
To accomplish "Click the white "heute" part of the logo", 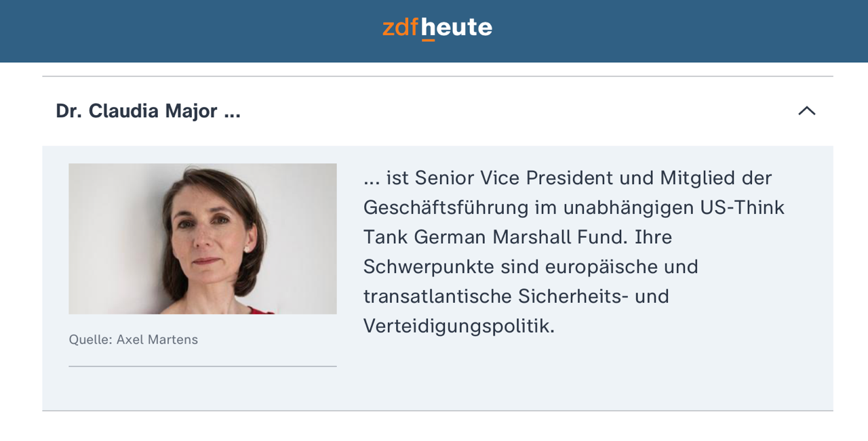I will pos(456,28).
